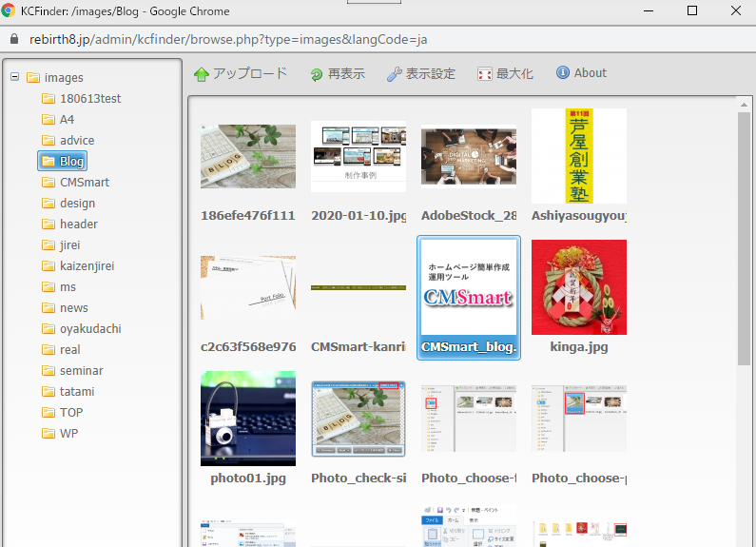Select the seminar folder
Screen dimensions: 756x547
tap(81, 370)
